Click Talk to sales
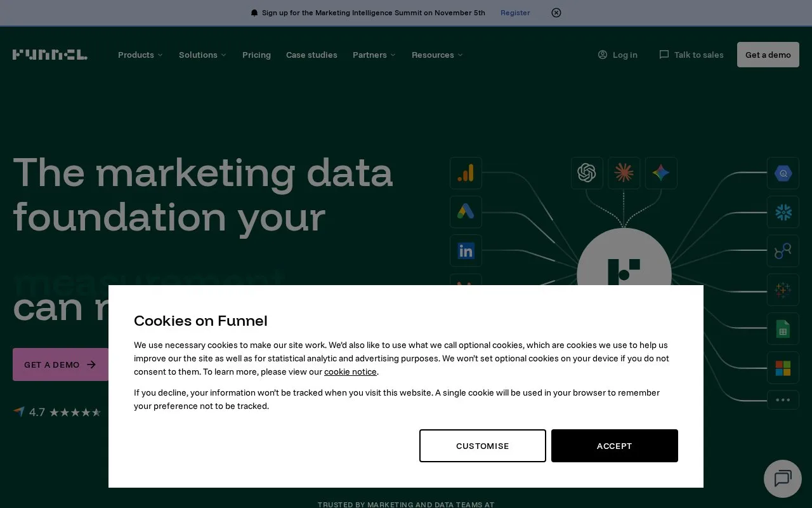 click(691, 55)
